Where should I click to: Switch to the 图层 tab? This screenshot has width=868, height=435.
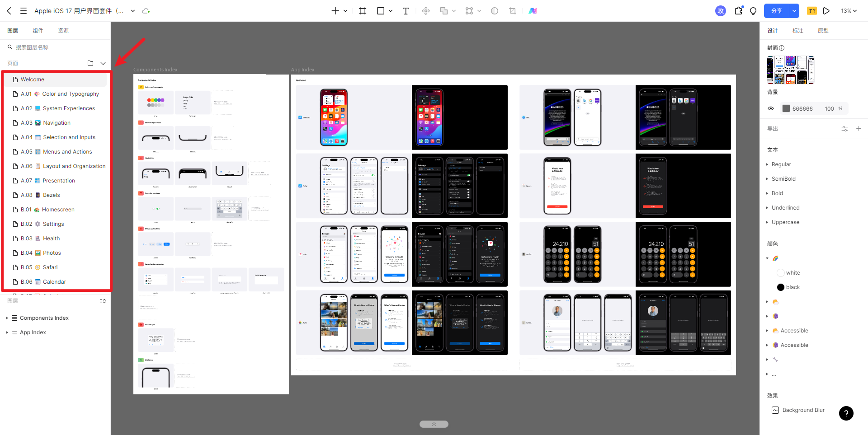13,31
